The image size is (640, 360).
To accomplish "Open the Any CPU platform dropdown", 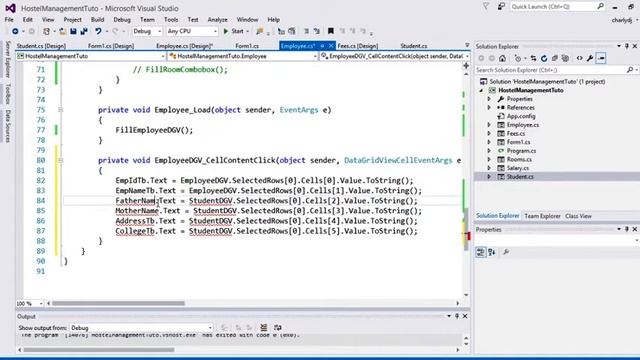I will pyautogui.click(x=192, y=31).
